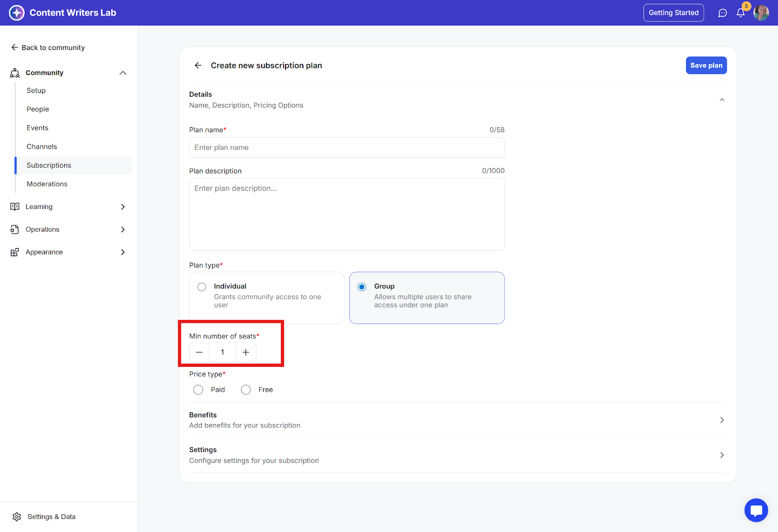
Task: Open the messages chat bubble icon
Action: click(722, 13)
